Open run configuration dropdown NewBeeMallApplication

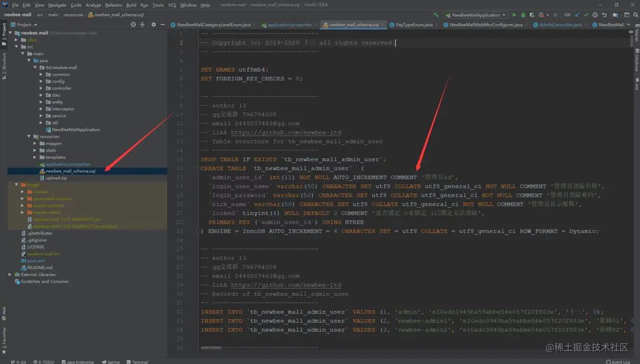475,15
